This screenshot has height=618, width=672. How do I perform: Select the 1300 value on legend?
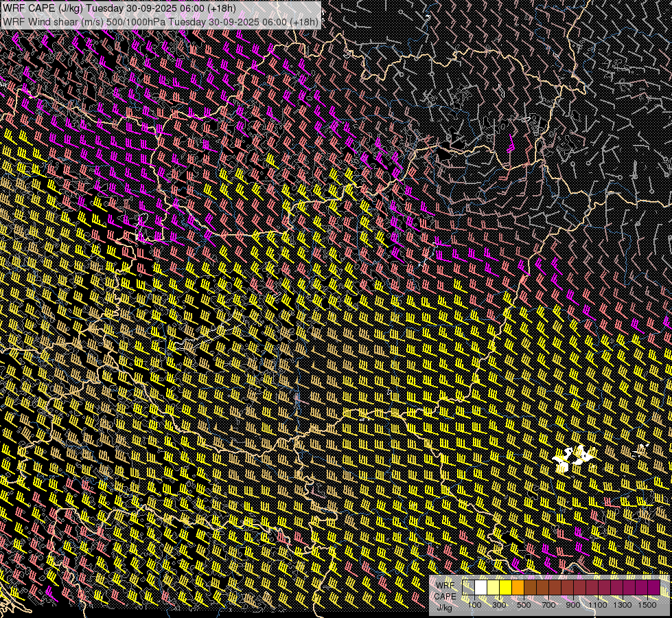click(x=623, y=605)
